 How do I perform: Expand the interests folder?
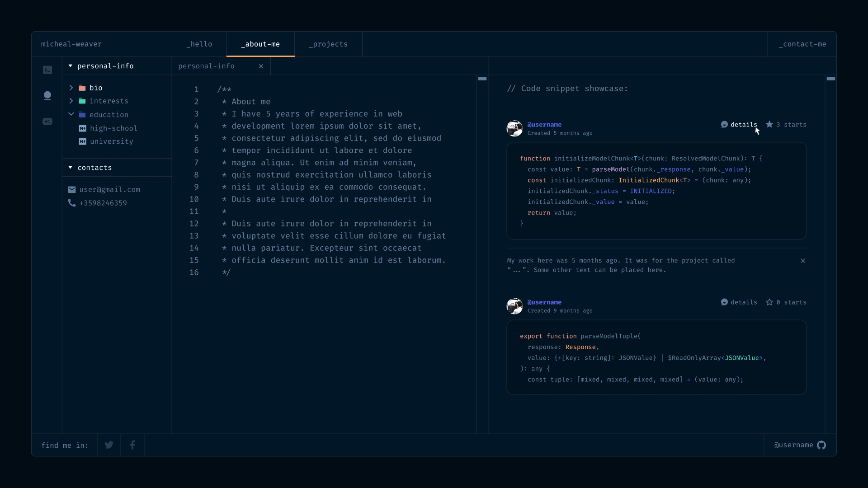71,101
